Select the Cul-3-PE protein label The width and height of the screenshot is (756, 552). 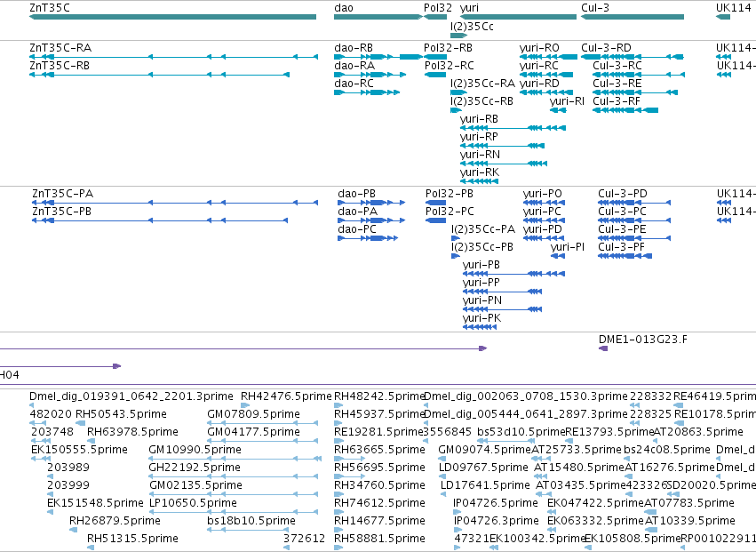622,229
